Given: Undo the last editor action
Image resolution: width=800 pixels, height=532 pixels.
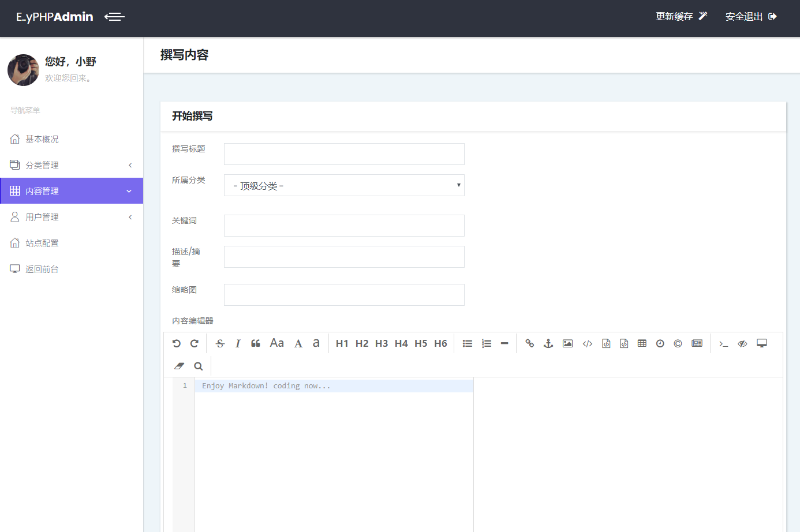Looking at the screenshot, I should [x=177, y=343].
